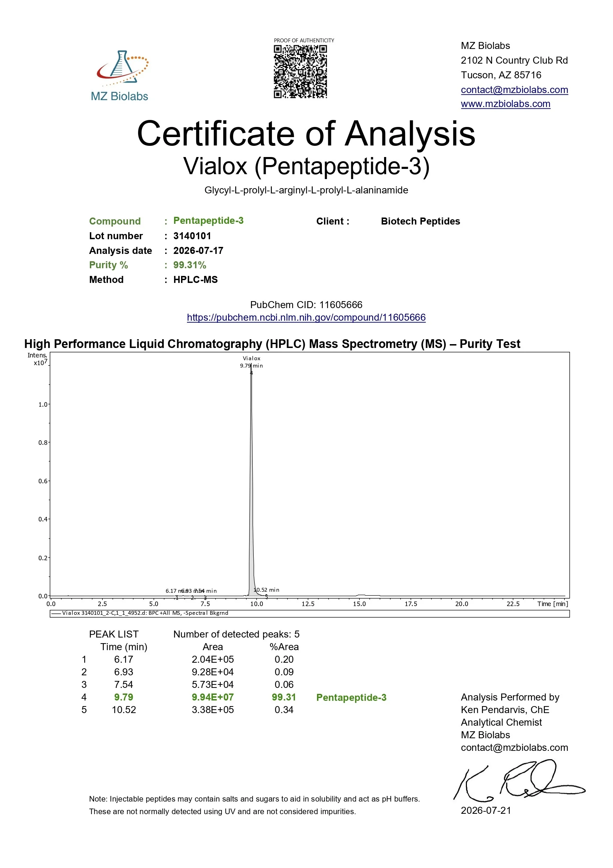Click the 'Note: Injectable peptides' footnote line
Viewport: 613px width, 868px height.
(254, 799)
